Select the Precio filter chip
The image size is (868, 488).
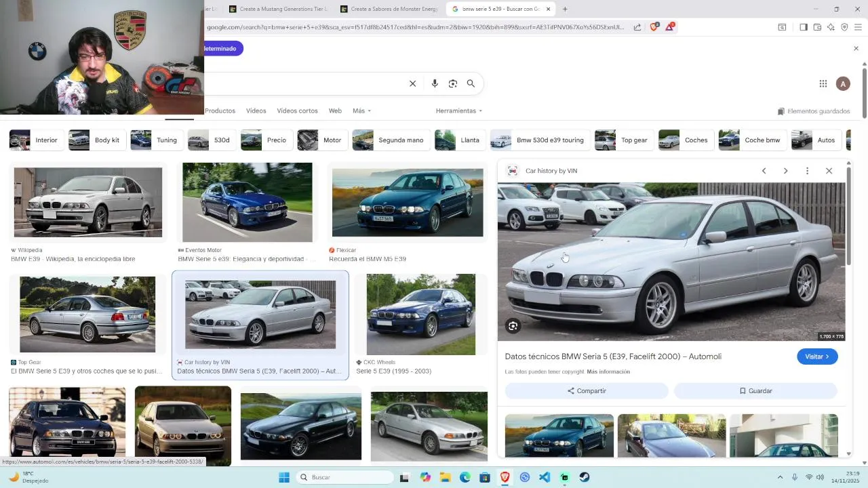[267, 140]
